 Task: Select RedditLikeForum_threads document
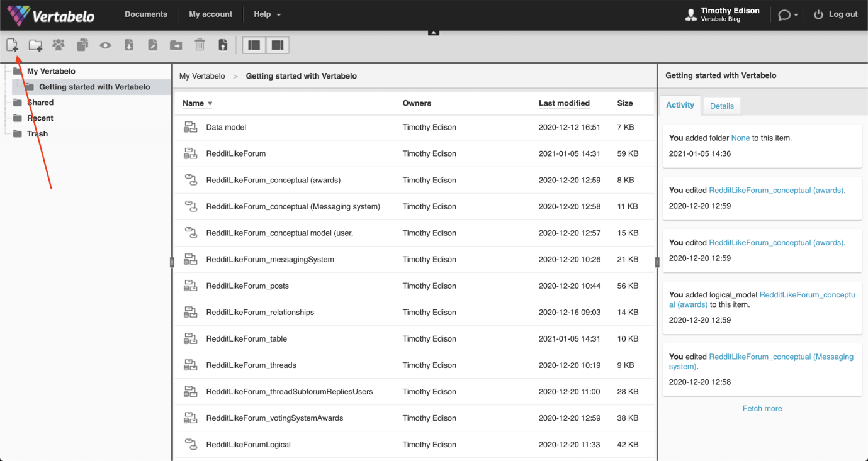(251, 365)
